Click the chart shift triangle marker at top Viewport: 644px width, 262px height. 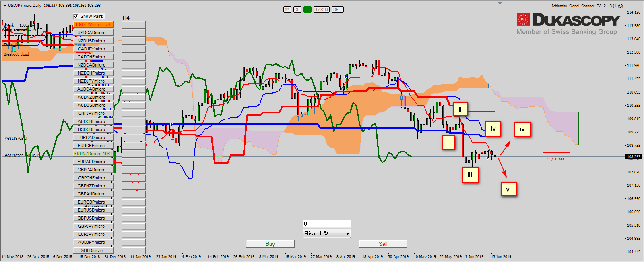coord(500,3)
